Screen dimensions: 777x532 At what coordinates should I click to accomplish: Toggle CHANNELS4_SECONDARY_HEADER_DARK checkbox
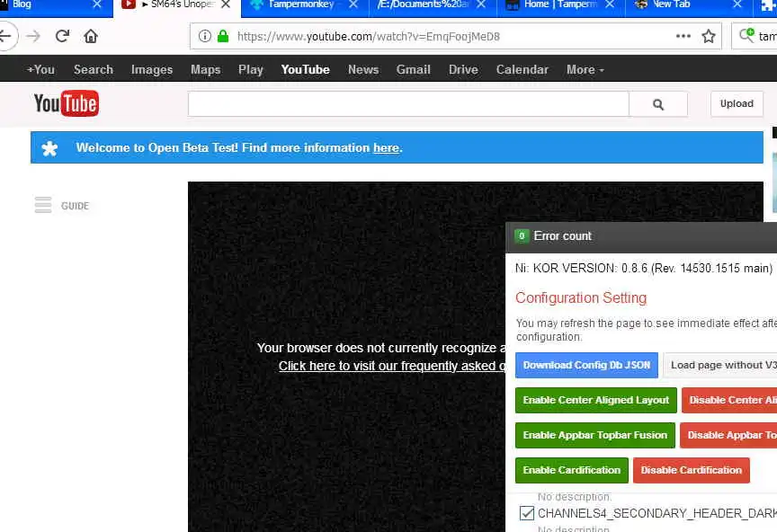(527, 513)
